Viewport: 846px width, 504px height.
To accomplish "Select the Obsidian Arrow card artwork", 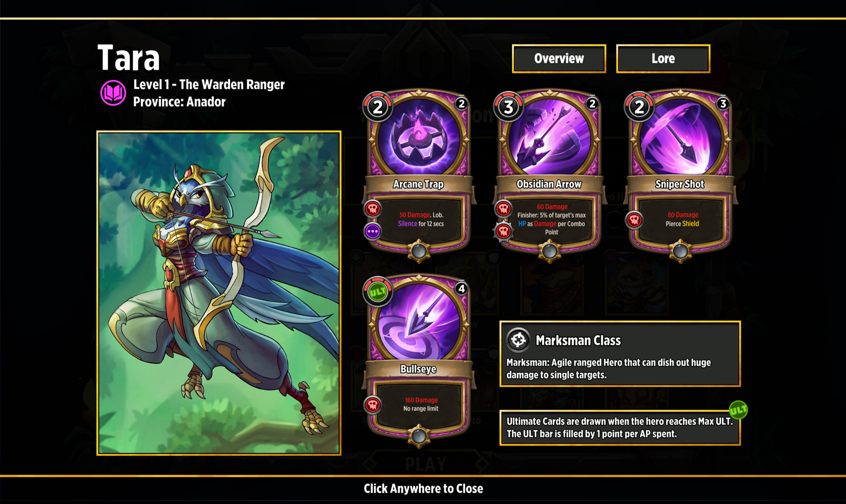I will (x=549, y=137).
